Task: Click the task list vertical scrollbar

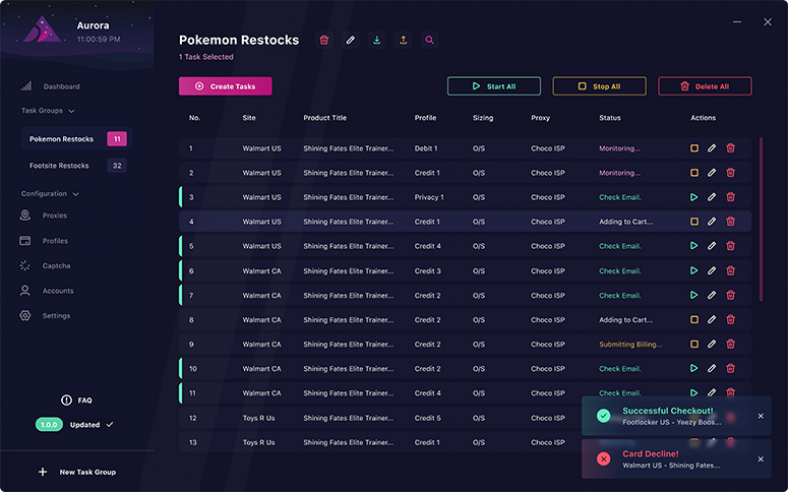Action: tap(761, 219)
